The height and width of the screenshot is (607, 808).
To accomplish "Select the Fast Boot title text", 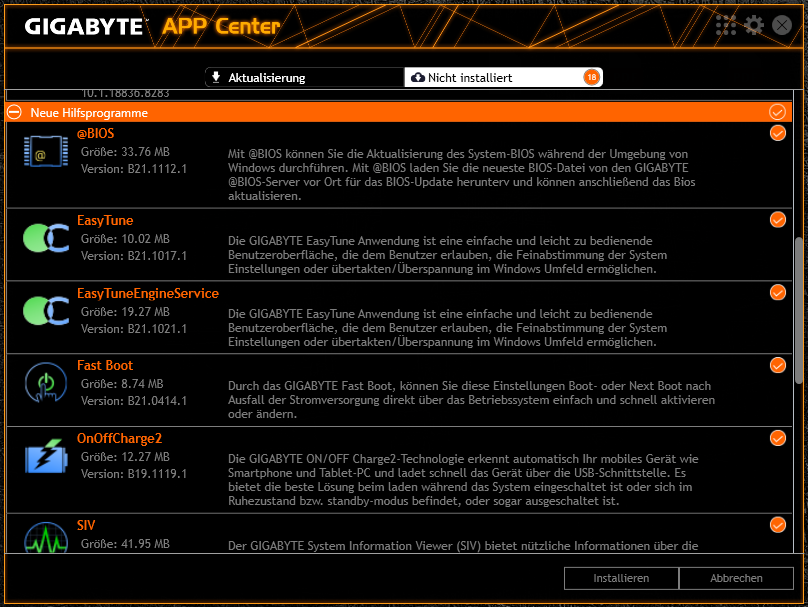I will coord(105,365).
